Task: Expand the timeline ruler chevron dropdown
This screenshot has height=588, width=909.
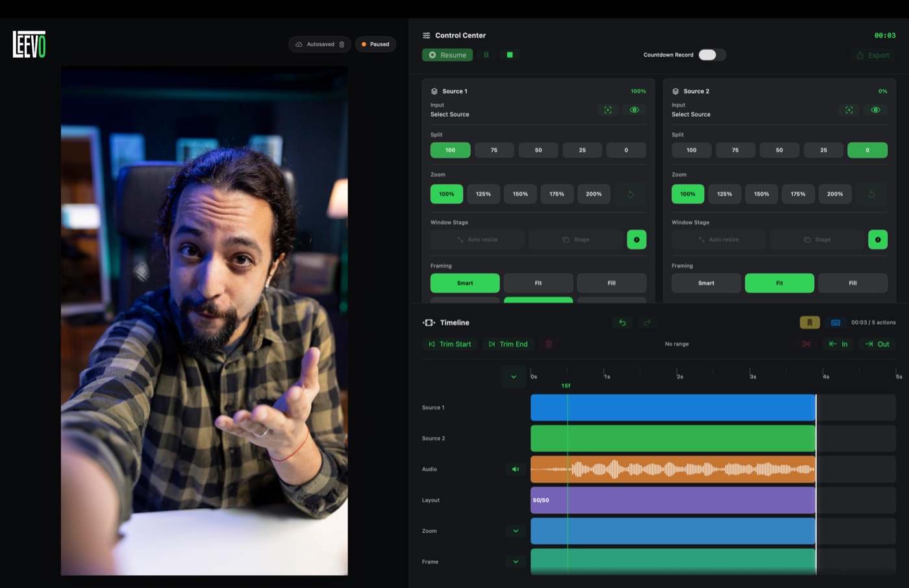Action: [514, 376]
